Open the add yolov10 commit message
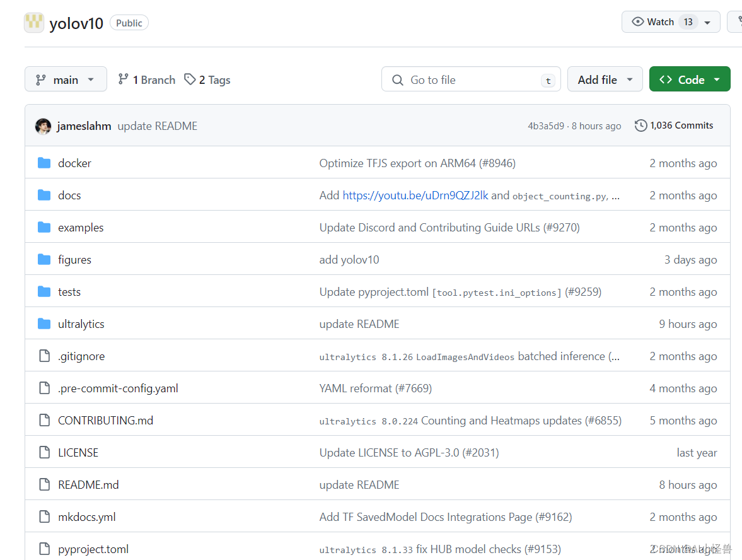This screenshot has width=742, height=560. point(349,259)
